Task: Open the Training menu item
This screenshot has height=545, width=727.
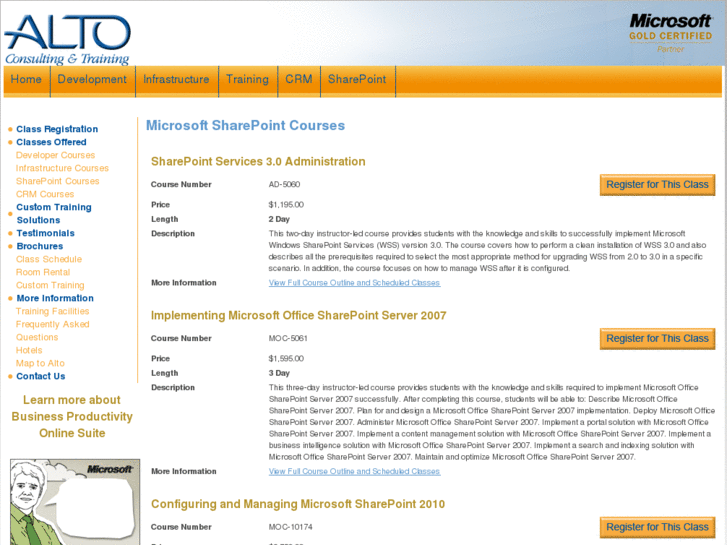Action: (248, 80)
